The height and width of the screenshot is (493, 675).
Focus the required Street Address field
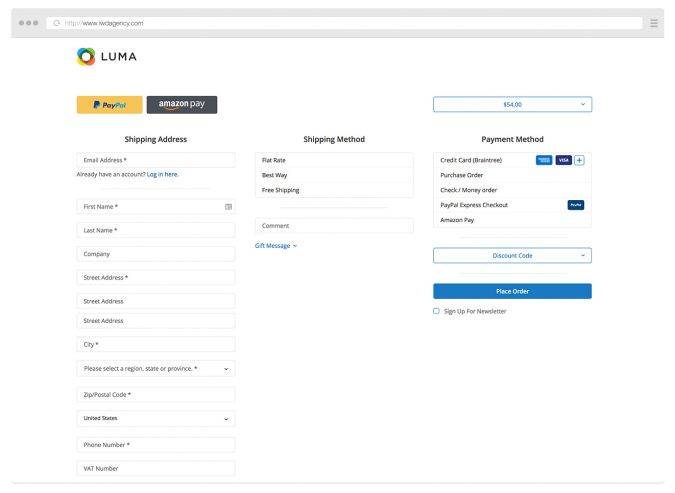(x=156, y=278)
